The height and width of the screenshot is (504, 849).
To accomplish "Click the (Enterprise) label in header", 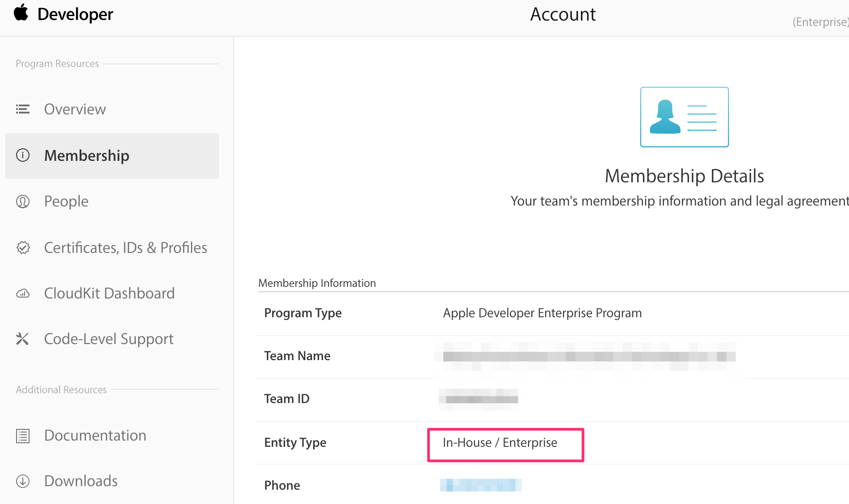I will [x=821, y=22].
